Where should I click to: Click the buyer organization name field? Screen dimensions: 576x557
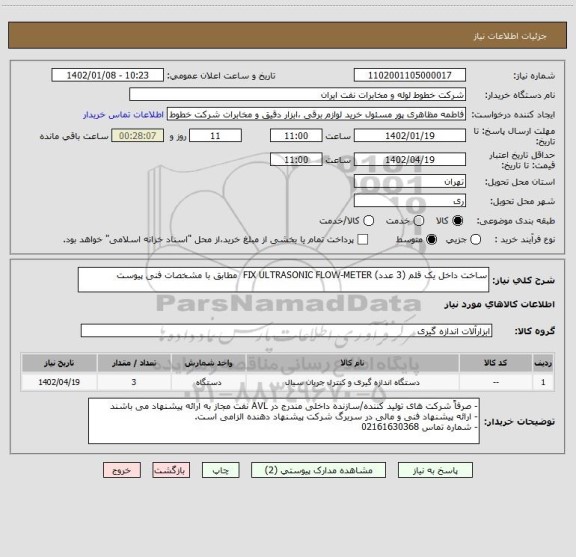click(298, 95)
